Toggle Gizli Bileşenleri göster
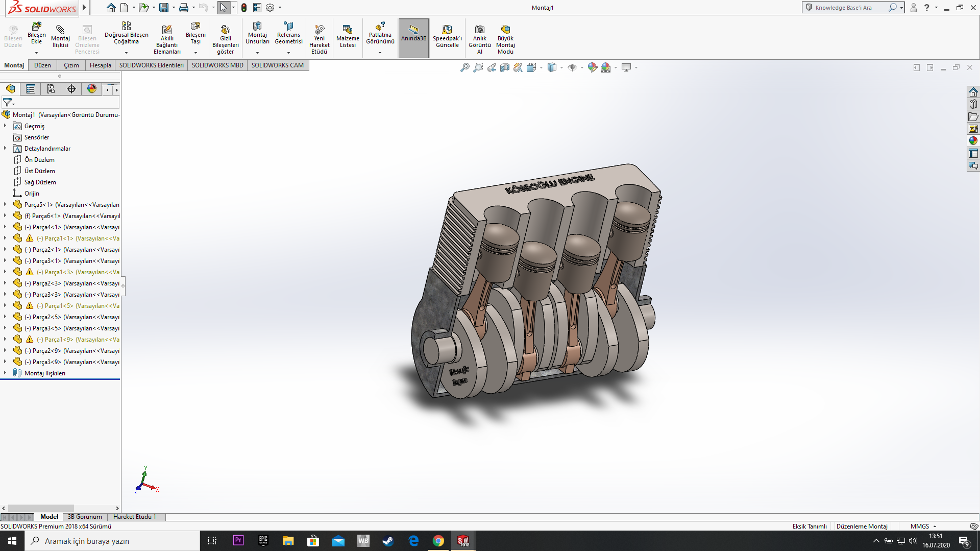 point(225,30)
